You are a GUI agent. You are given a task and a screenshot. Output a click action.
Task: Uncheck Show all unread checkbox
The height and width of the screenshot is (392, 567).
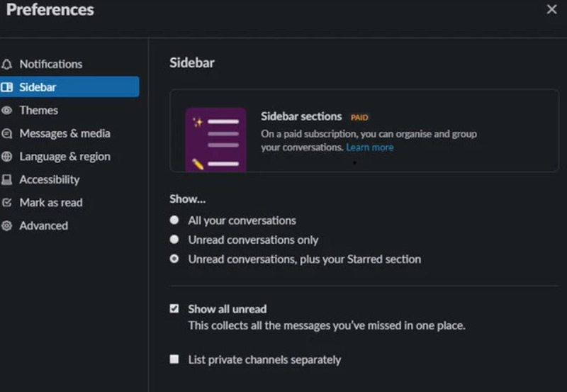coord(174,309)
